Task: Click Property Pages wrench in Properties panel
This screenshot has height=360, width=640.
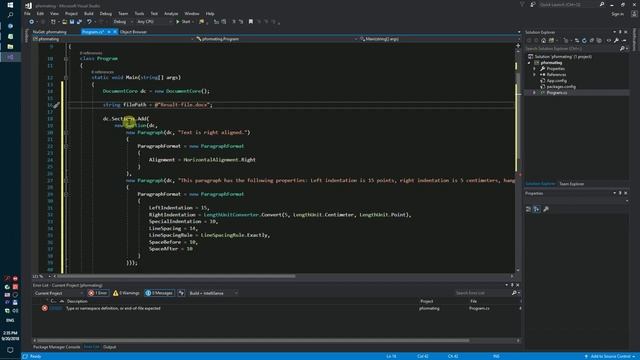Action: coord(546,209)
